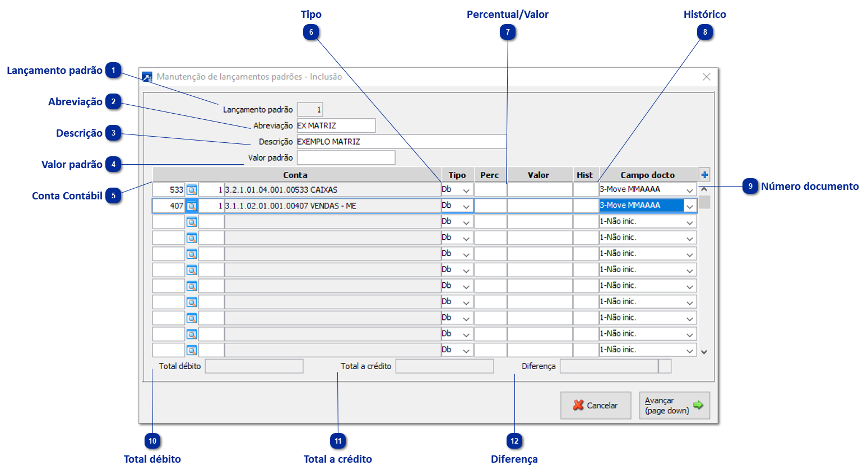The width and height of the screenshot is (868, 475).
Task: Expand Tipo dropdown in the CAIXAS row
Action: [x=466, y=190]
